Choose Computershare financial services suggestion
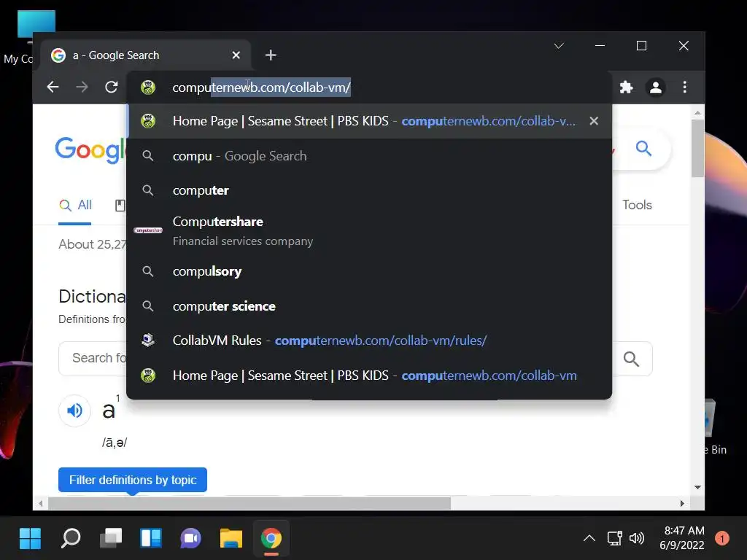Screen dimensions: 747x560 point(369,231)
